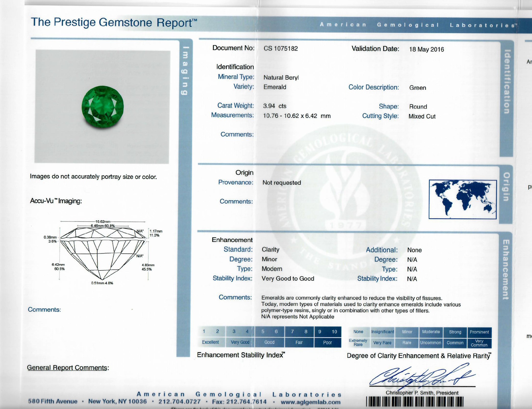
Task: Click enhancement type 'Modern'
Action: point(272,269)
